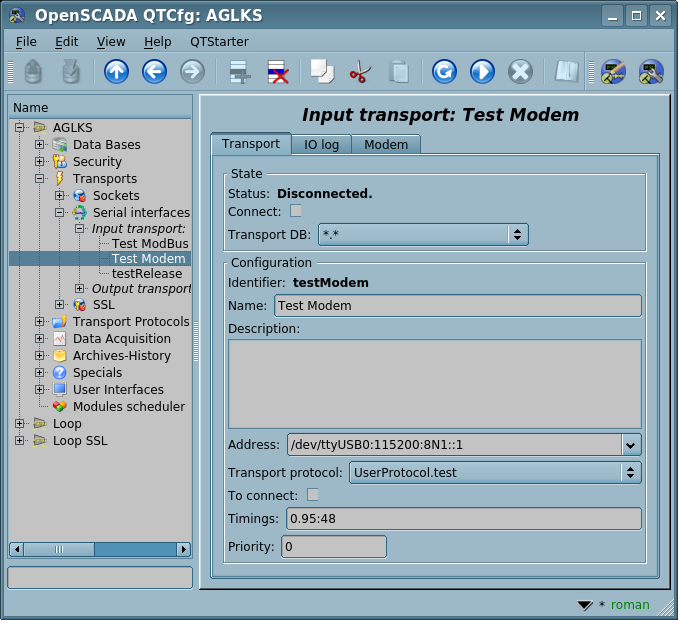Select Specials in the navigation tree

pos(97,372)
